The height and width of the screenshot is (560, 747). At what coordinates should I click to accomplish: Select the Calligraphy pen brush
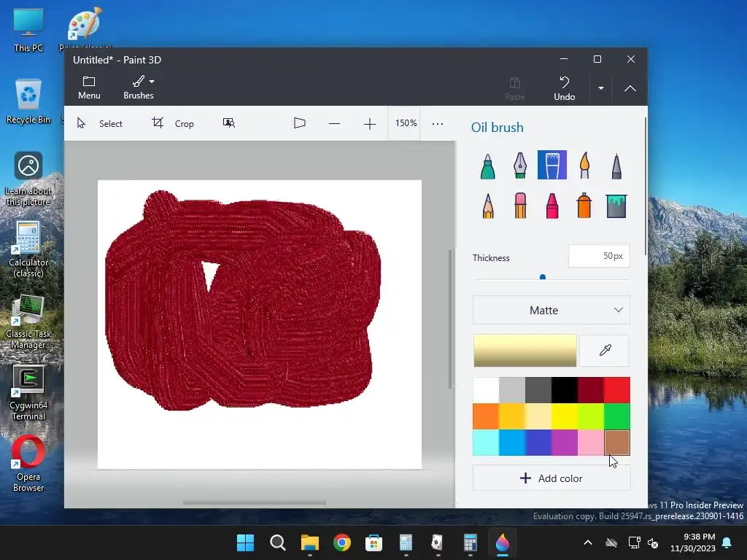(520, 166)
